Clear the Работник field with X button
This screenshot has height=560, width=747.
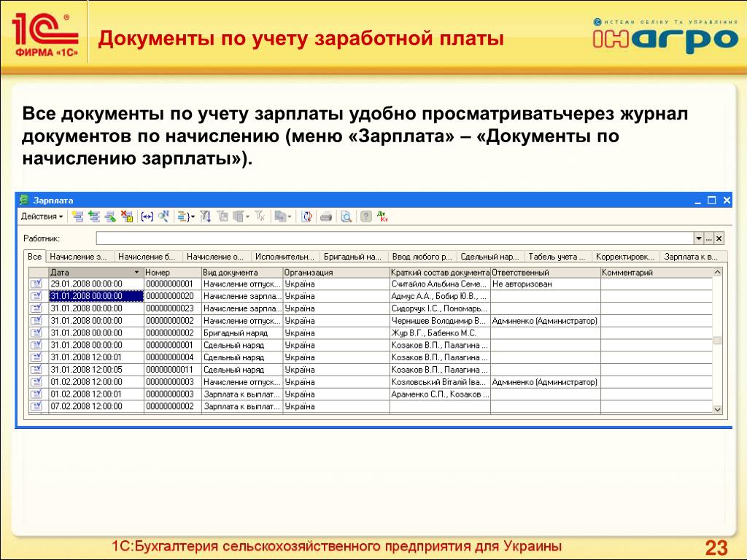click(719, 238)
